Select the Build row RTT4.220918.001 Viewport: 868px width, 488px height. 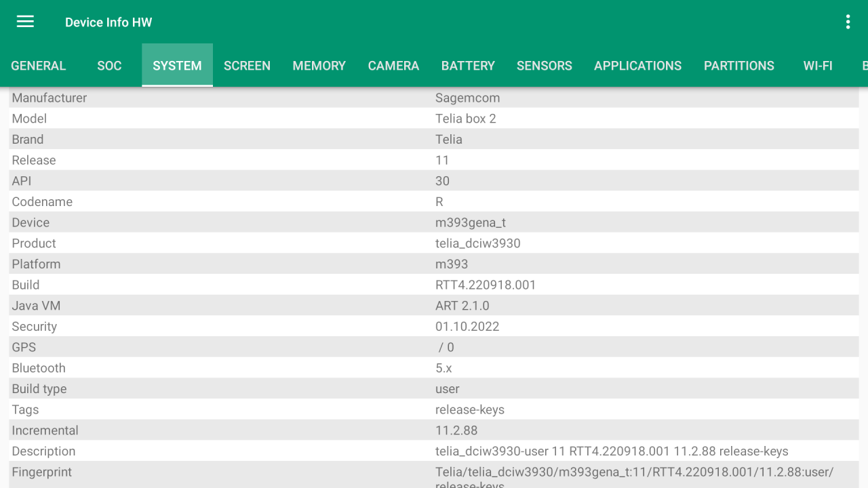pos(434,285)
